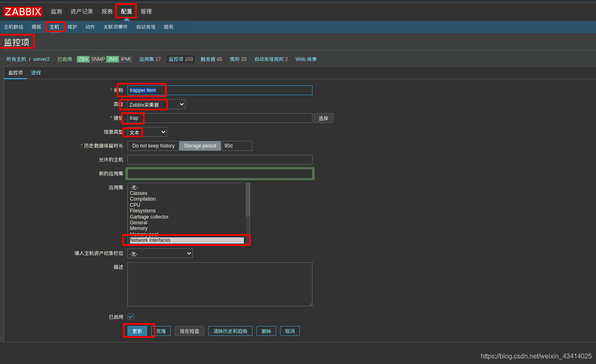Go to 自动发现 submenu
Viewport: 596px width, 364px height.
click(146, 27)
